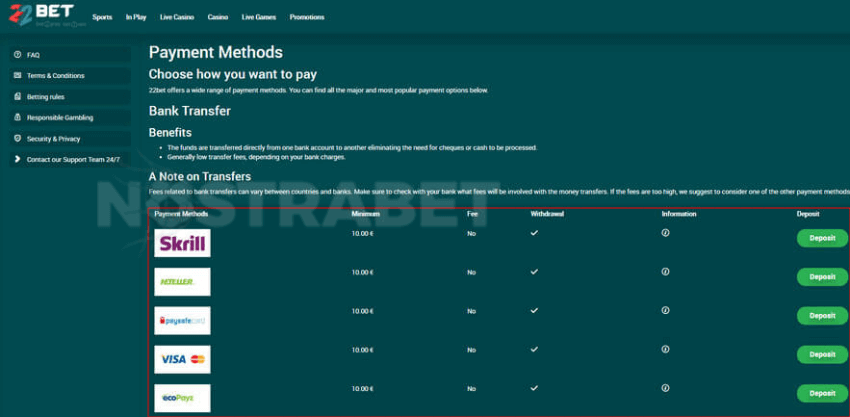Open the Sports menu
850x417 pixels.
(102, 17)
